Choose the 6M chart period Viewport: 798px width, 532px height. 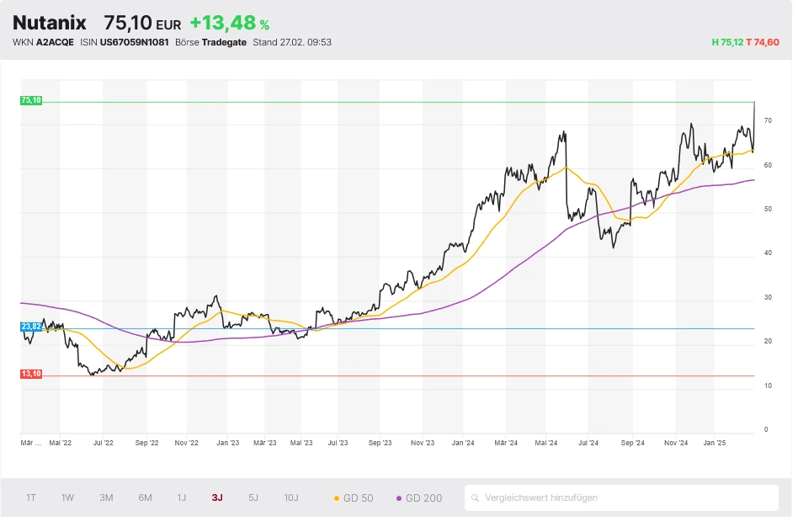click(x=145, y=497)
